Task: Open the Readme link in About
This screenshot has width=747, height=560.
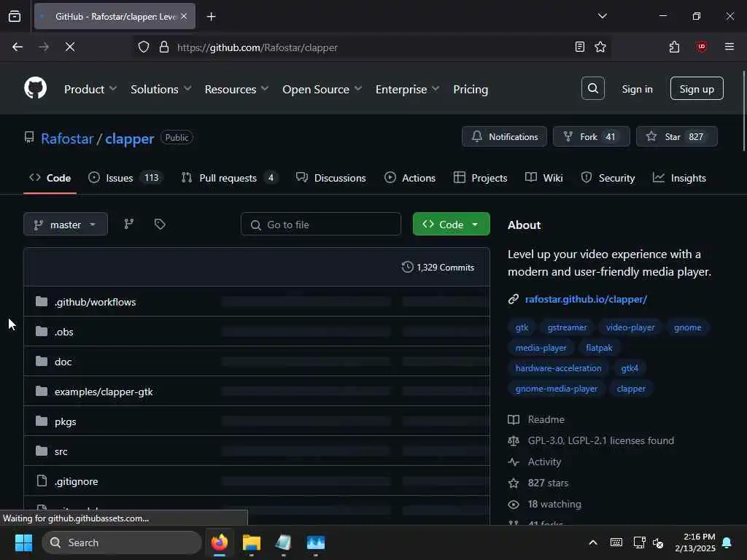Action: tap(546, 419)
